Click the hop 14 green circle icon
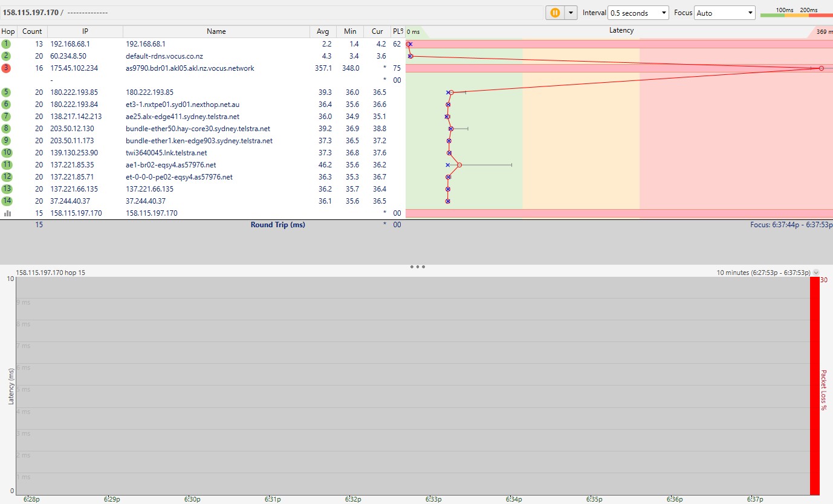The image size is (833, 504). click(7, 201)
